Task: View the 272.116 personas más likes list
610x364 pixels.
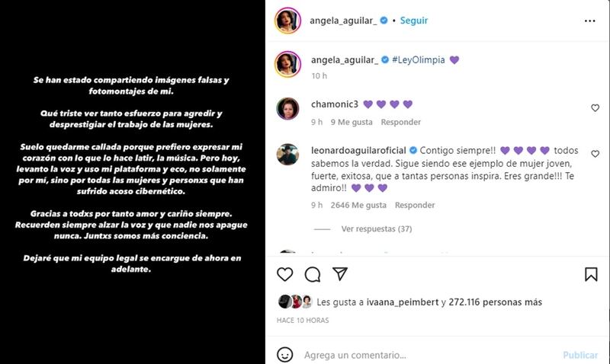Action: 495,302
